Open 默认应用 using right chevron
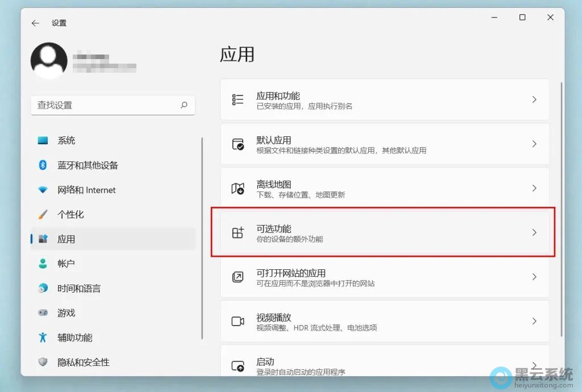582x392 pixels. point(534,144)
